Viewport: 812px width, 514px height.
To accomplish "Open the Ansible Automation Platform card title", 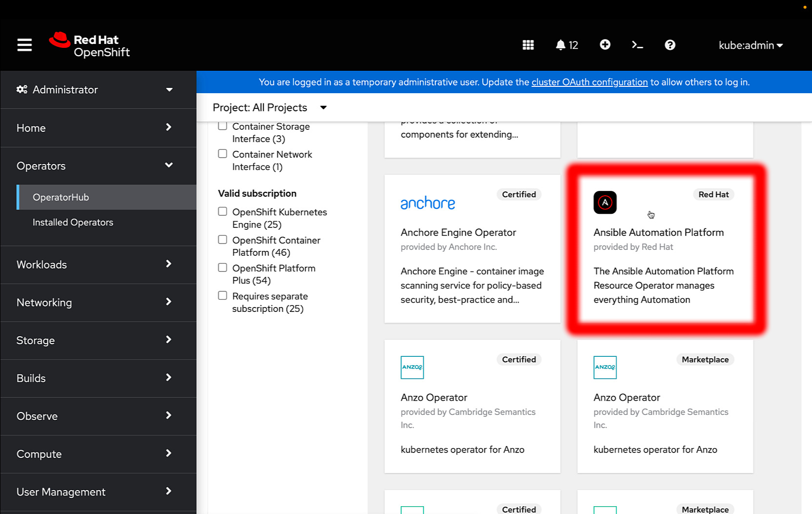I will 658,232.
